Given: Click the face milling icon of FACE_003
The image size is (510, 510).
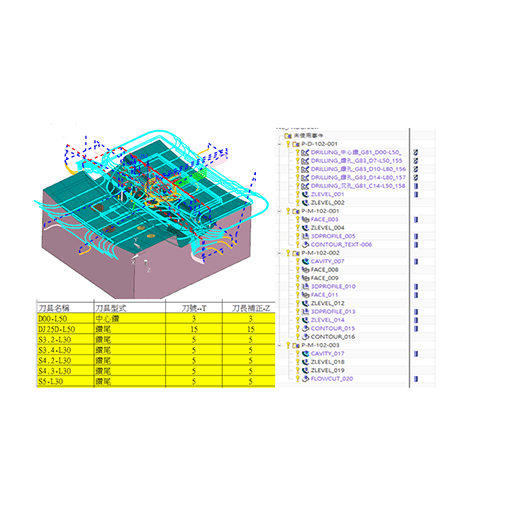Looking at the screenshot, I should [305, 219].
